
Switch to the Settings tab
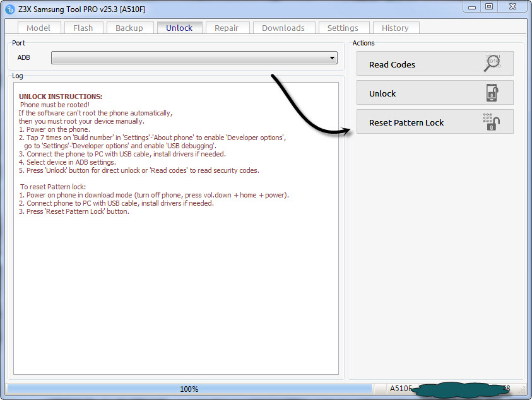[x=343, y=28]
